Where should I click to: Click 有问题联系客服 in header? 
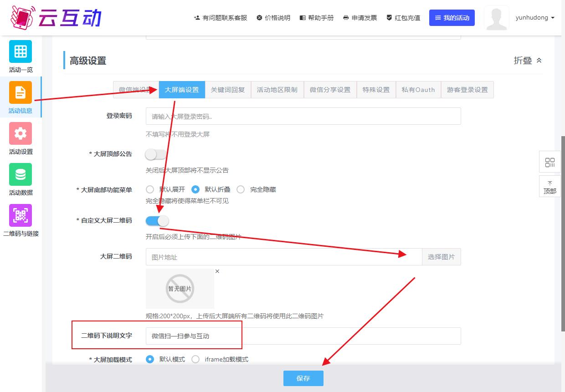click(x=221, y=18)
